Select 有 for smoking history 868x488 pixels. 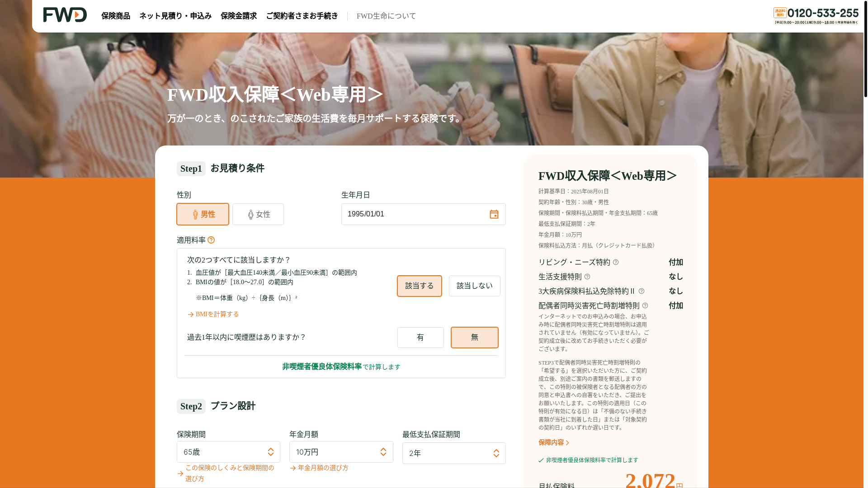click(x=420, y=338)
